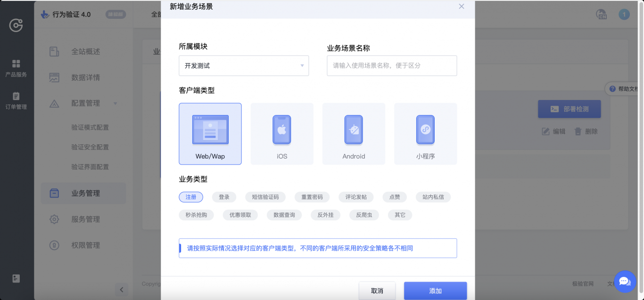This screenshot has width=644, height=300.
Task: Select the Android client type
Action: pos(354,133)
